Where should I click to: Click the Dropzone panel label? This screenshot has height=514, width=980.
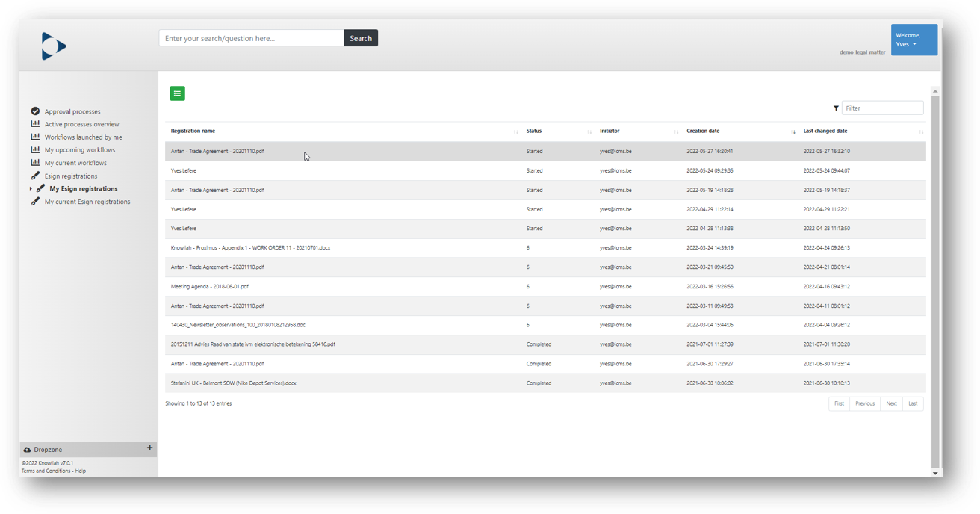48,450
